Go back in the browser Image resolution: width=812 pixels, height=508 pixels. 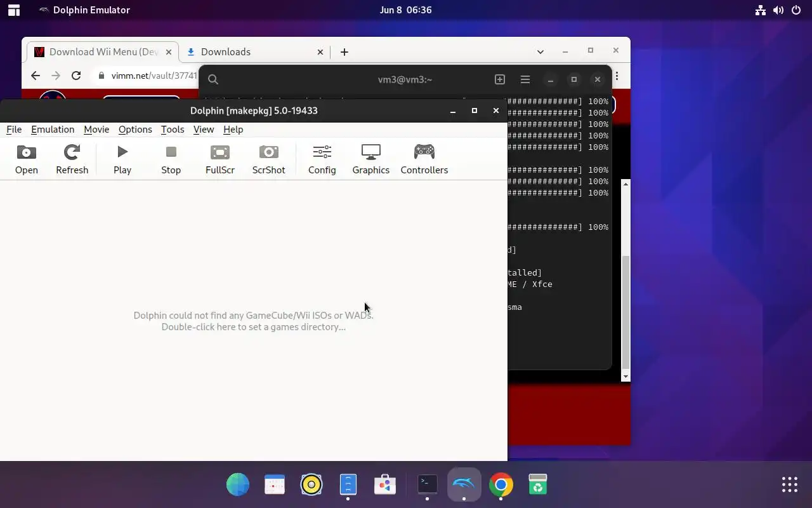(36, 76)
